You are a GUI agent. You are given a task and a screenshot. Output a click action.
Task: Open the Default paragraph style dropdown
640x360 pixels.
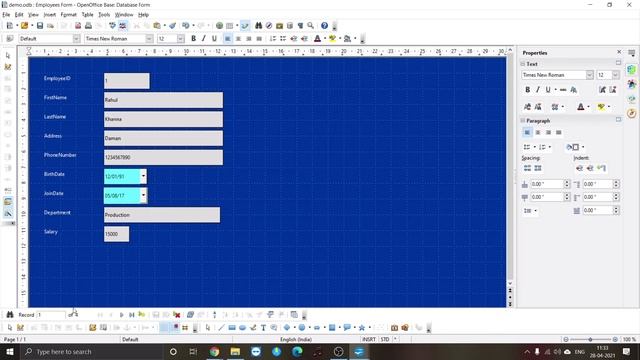(x=76, y=38)
